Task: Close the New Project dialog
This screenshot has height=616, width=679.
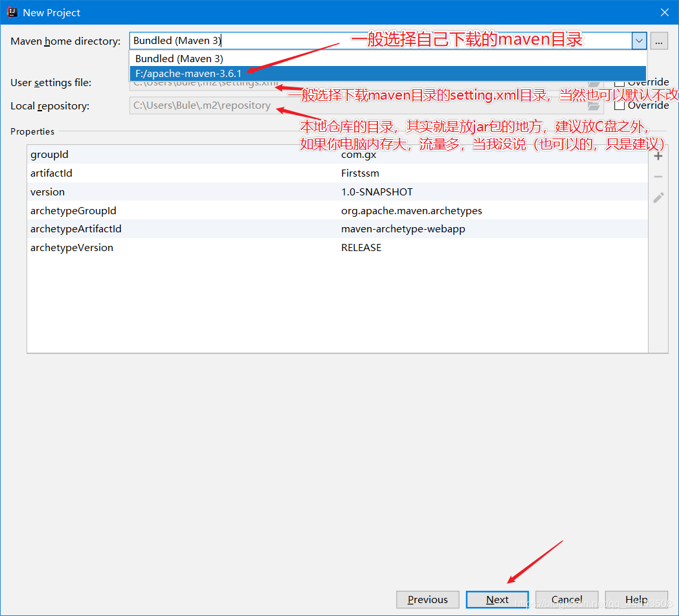Action: (x=665, y=12)
